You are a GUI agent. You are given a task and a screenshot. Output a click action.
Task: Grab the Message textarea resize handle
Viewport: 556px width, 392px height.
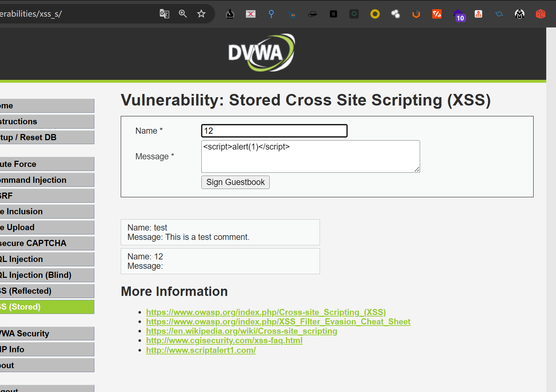point(417,170)
